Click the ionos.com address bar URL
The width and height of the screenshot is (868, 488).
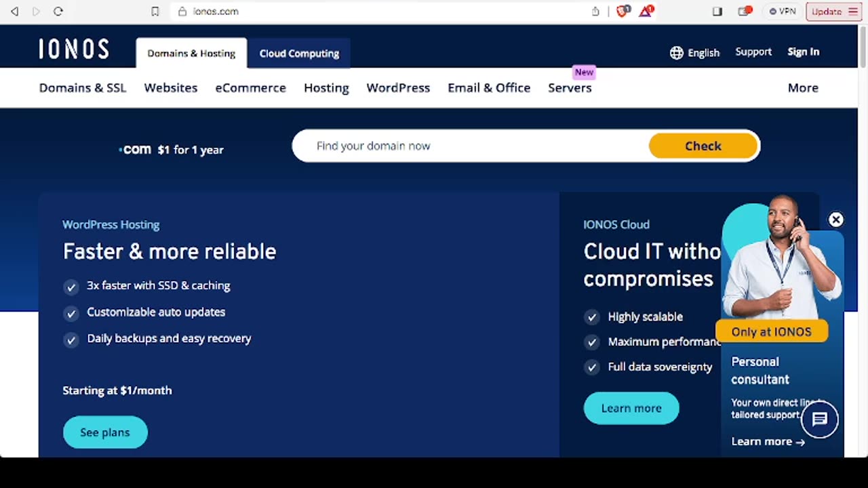coord(216,12)
